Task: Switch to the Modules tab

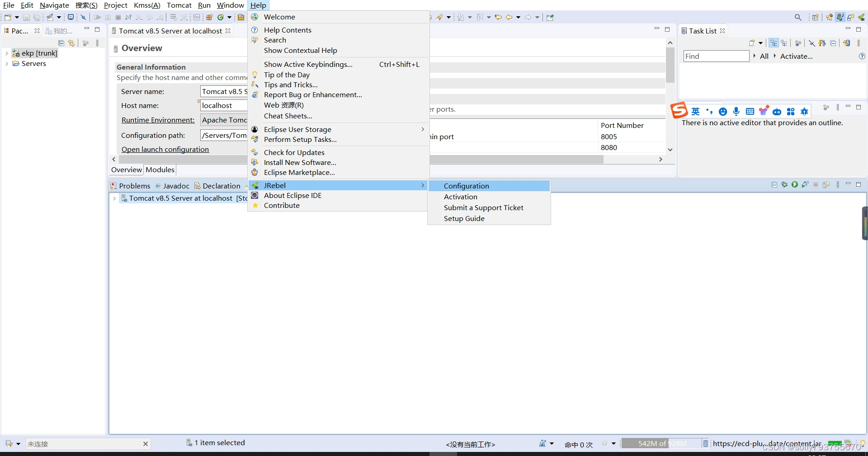Action: tap(160, 170)
